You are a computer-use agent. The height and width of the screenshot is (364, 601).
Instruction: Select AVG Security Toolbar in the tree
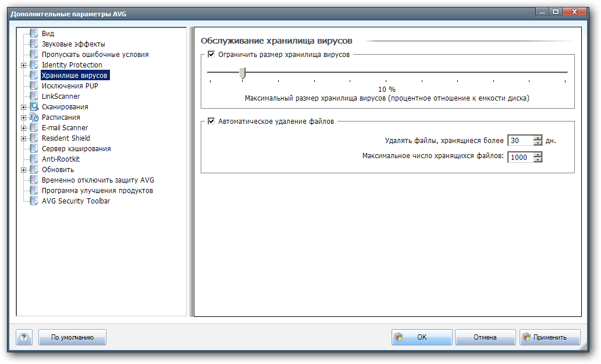coord(76,201)
